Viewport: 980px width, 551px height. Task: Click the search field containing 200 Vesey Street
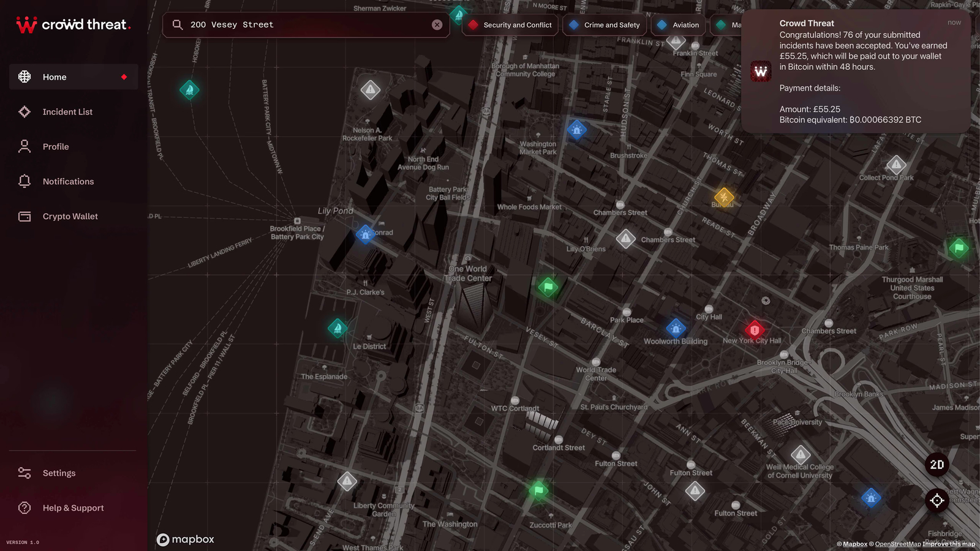[x=306, y=24]
